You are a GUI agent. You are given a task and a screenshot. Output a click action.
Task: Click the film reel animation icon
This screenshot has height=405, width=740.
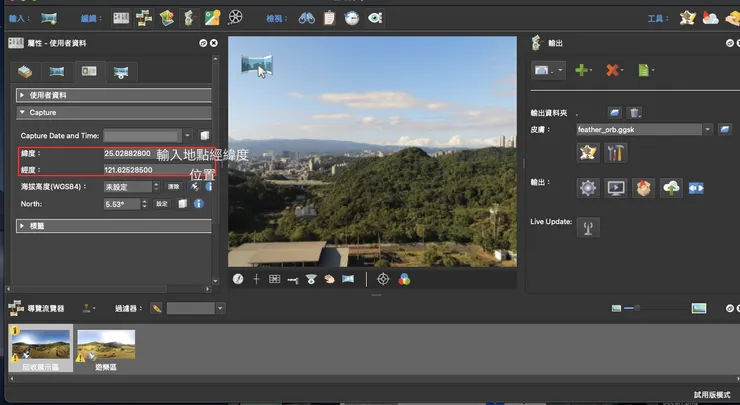coord(235,17)
